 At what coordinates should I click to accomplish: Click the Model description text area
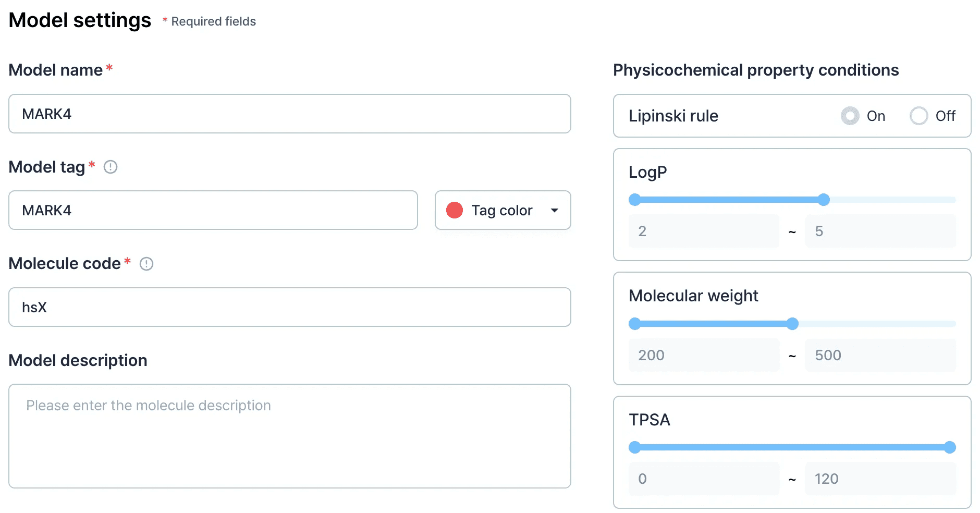point(290,436)
